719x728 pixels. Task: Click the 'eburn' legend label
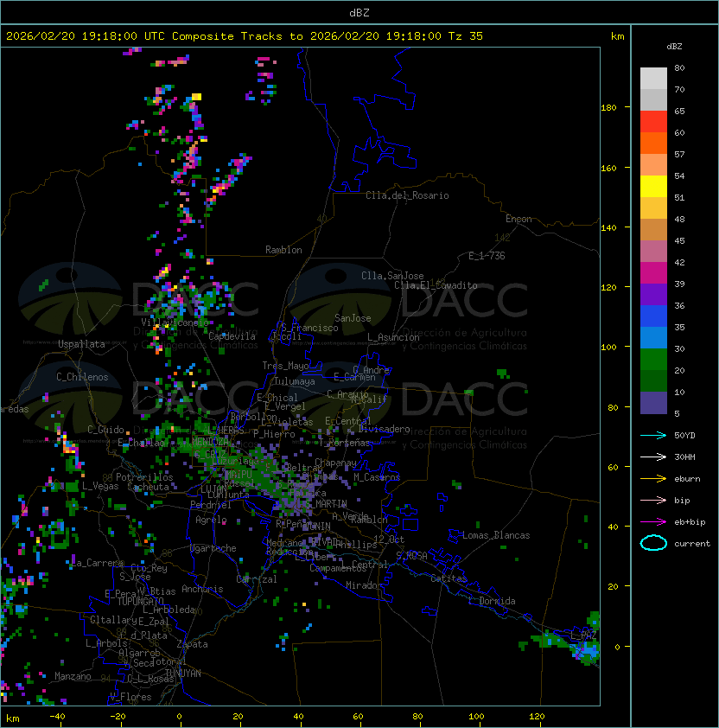click(687, 479)
